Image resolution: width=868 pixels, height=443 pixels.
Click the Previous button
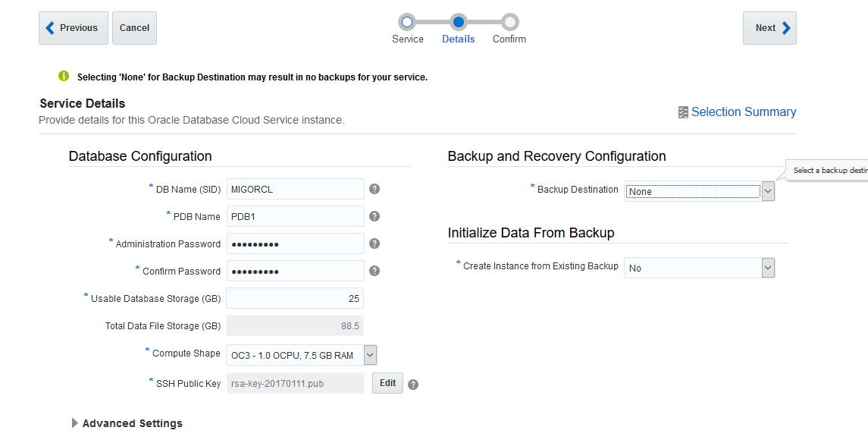click(74, 28)
